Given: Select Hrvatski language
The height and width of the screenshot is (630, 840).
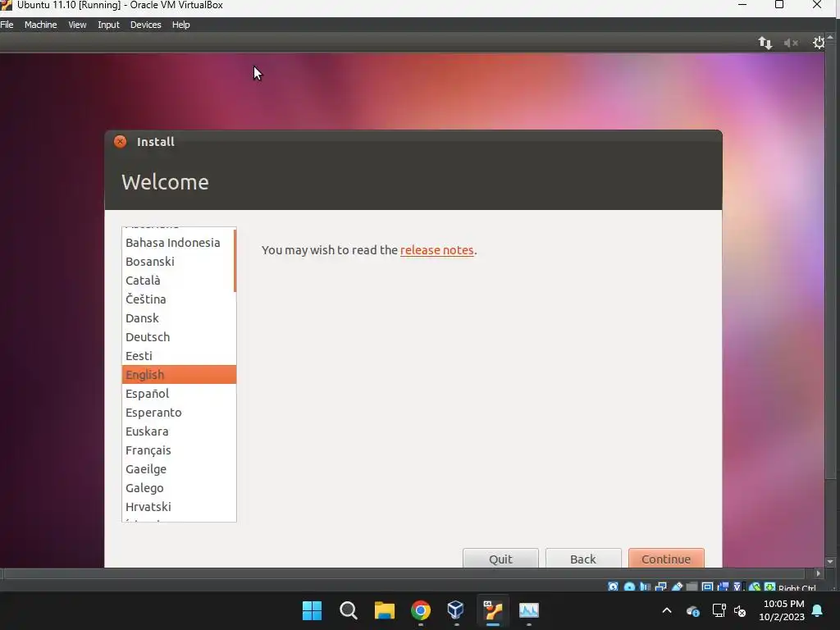Looking at the screenshot, I should pos(179,507).
